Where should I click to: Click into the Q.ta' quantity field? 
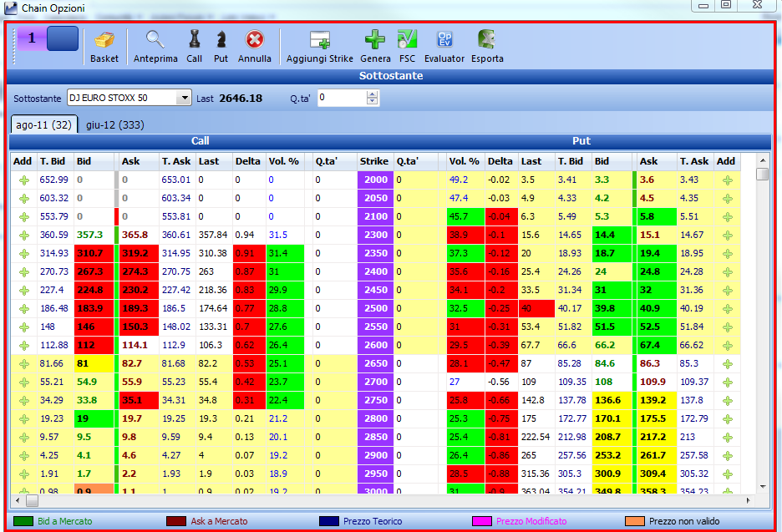coord(343,98)
